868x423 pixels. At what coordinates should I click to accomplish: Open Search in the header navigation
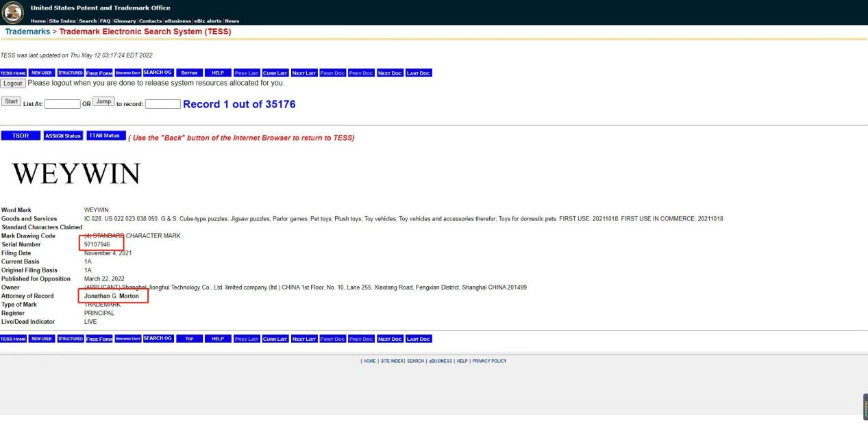point(88,21)
